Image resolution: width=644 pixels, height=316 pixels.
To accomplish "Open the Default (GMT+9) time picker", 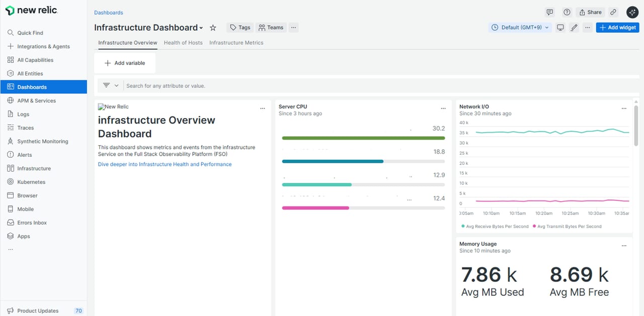I will (x=520, y=28).
